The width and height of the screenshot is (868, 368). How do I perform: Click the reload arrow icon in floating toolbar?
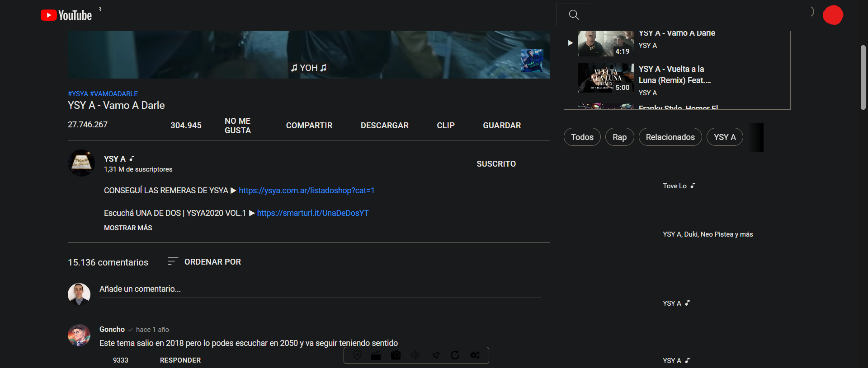click(455, 355)
